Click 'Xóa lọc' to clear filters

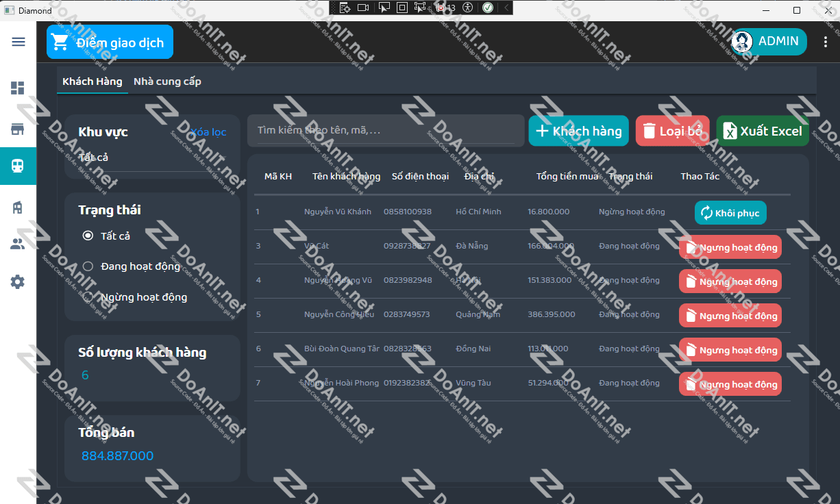point(208,132)
